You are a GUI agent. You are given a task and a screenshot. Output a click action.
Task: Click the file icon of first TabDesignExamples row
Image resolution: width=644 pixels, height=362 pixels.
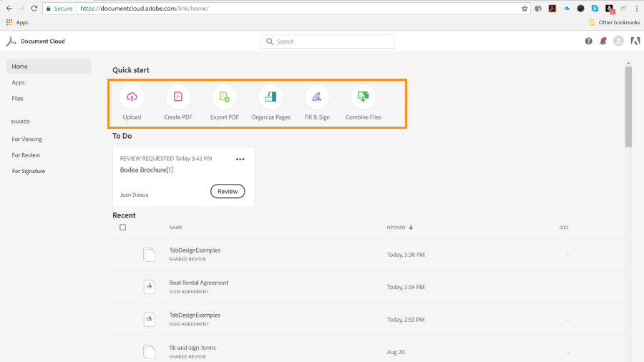coord(149,255)
